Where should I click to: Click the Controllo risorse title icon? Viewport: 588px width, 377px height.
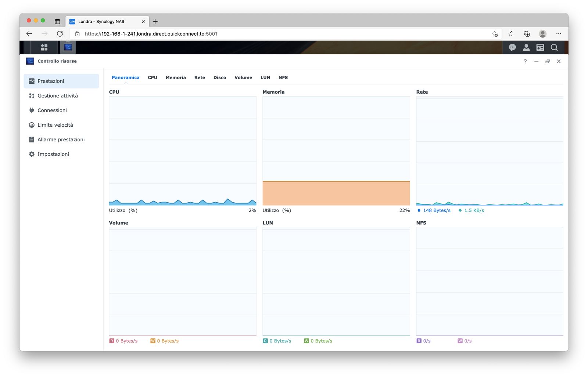click(x=30, y=61)
